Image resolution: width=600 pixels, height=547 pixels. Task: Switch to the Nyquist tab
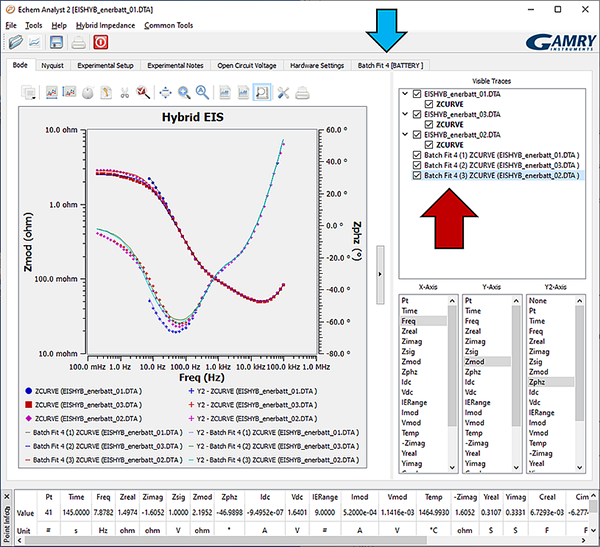click(x=52, y=65)
